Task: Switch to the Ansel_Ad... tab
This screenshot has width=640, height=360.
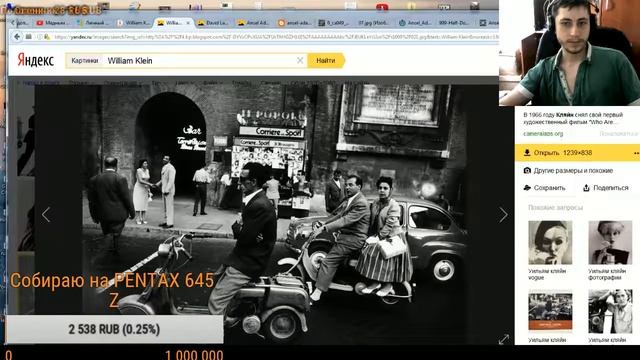Action: (x=415, y=23)
